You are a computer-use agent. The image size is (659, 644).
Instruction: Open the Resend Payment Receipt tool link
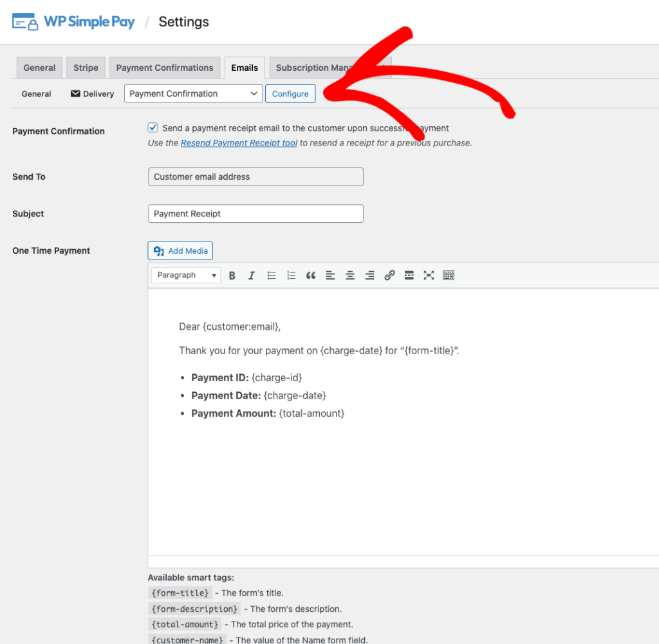click(x=239, y=143)
